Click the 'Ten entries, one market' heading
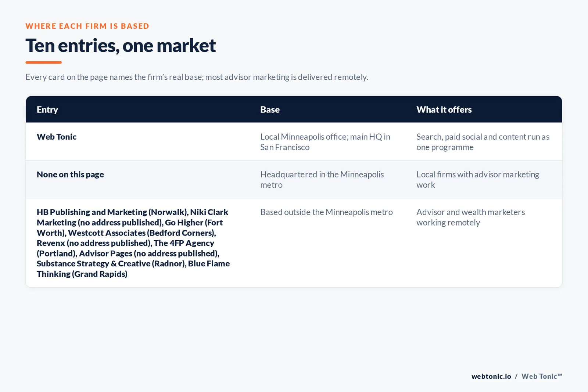 coord(121,46)
